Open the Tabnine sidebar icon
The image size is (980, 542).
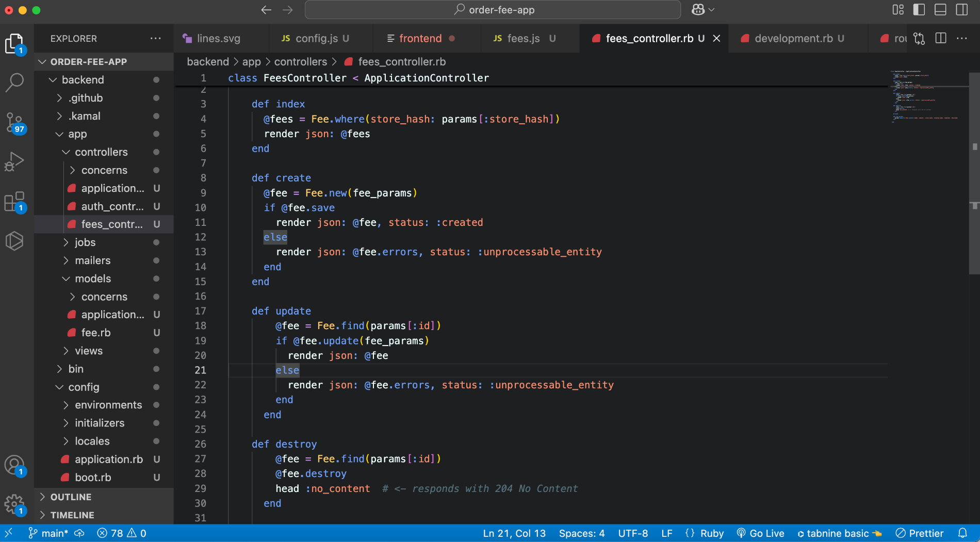14,241
